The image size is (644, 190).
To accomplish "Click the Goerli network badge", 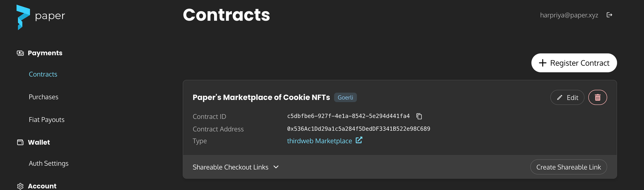I will pos(345,97).
